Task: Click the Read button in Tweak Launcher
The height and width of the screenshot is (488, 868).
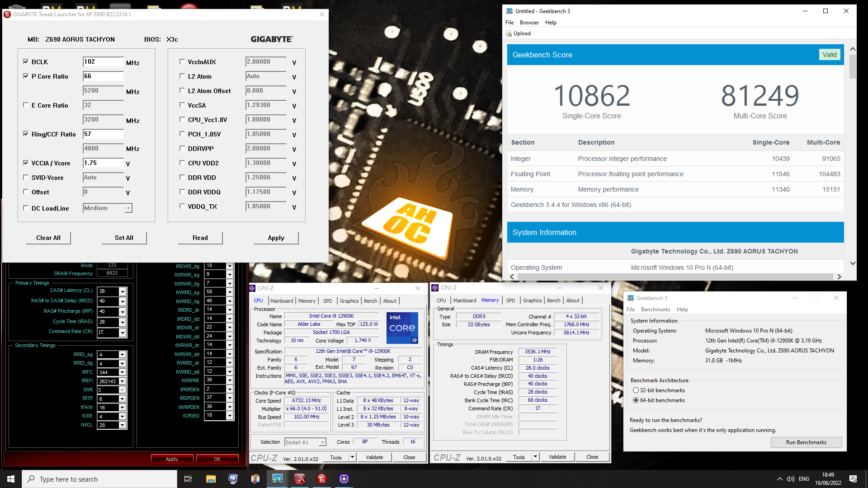Action: tap(200, 238)
